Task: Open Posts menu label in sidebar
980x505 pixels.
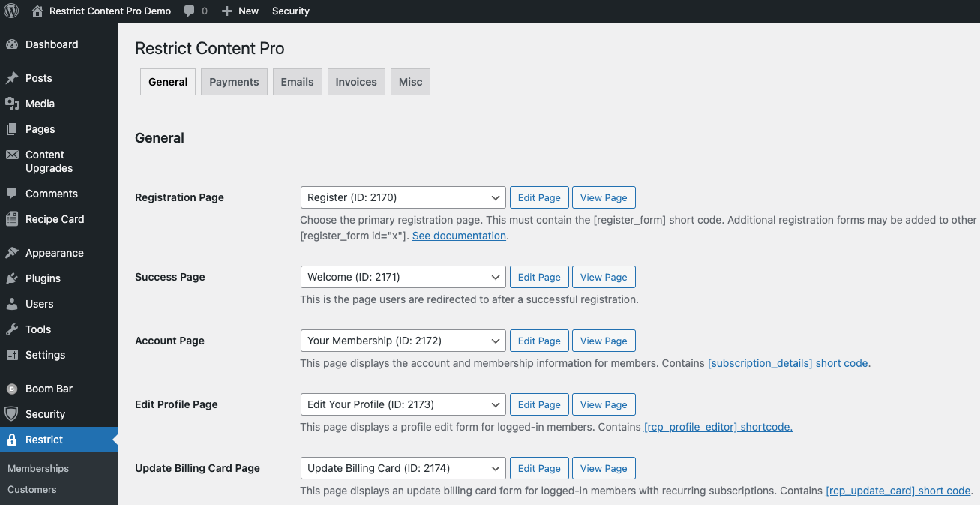Action: (x=39, y=78)
